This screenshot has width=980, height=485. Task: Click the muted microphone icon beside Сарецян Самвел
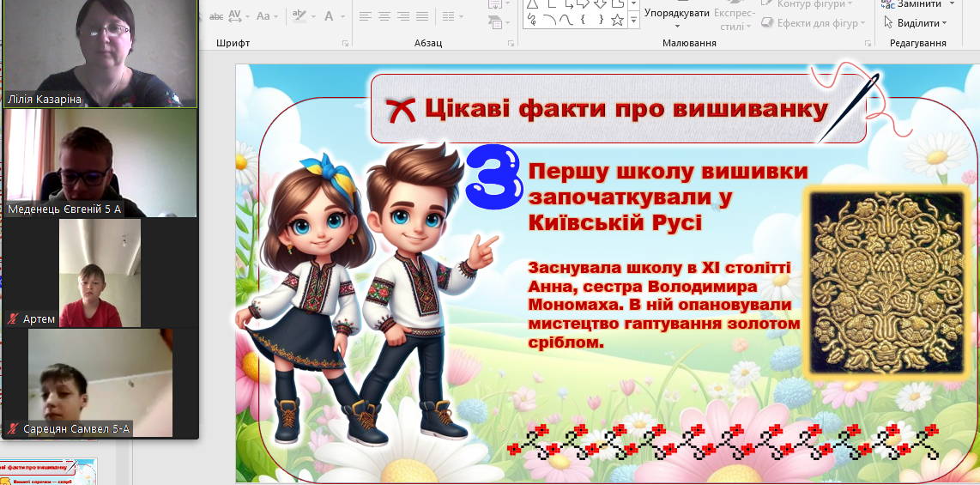pyautogui.click(x=13, y=429)
